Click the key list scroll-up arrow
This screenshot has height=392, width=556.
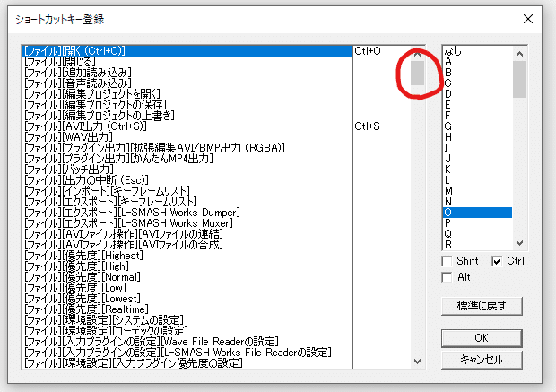tap(519, 54)
